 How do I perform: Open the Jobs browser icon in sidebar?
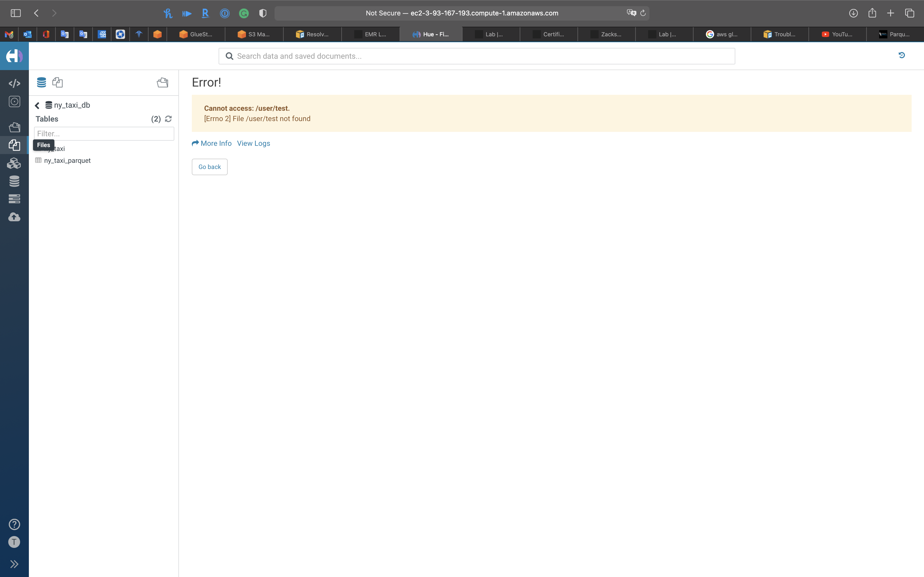click(14, 199)
